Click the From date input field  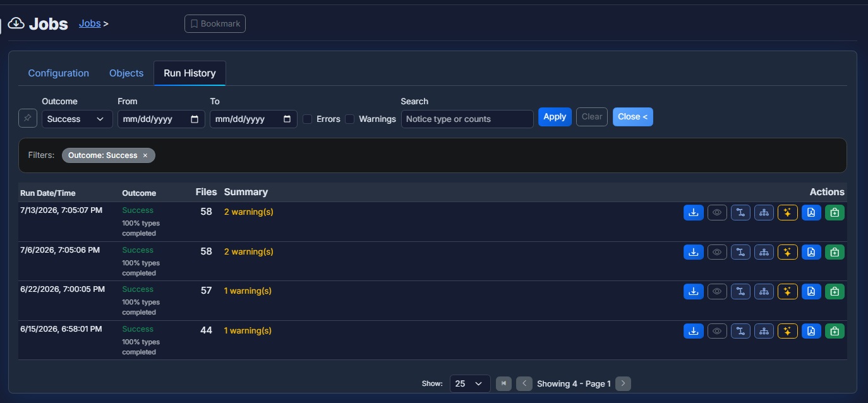click(x=161, y=119)
